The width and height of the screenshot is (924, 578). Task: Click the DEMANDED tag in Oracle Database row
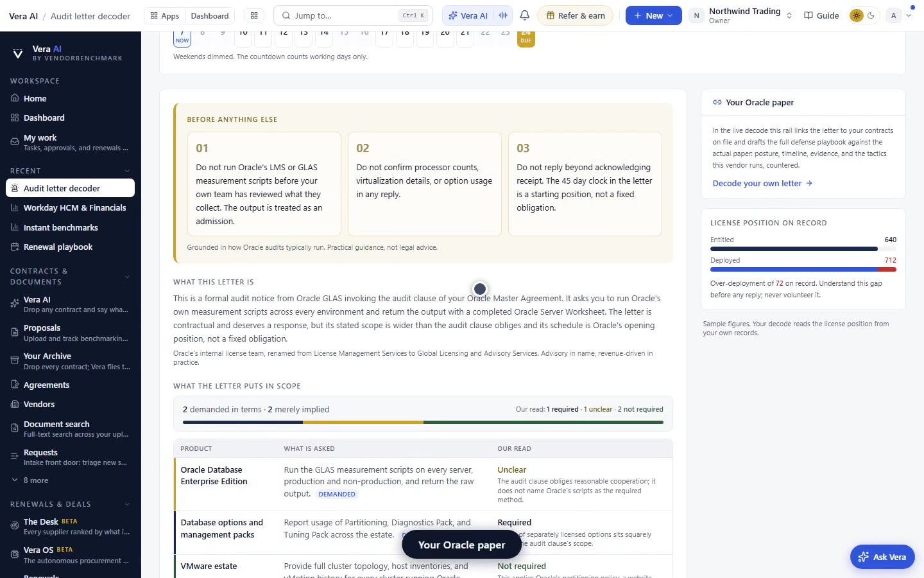337,494
